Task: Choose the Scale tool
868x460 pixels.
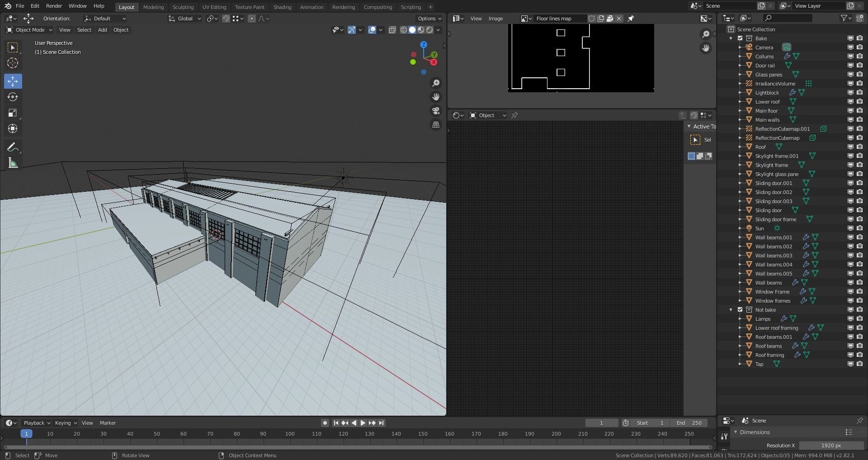Action: [x=13, y=113]
